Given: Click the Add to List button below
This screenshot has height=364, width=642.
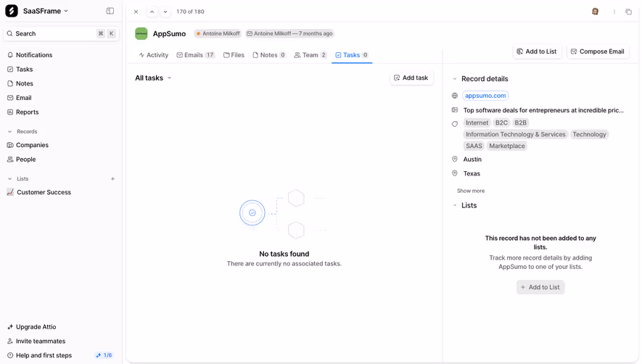Looking at the screenshot, I should pos(540,287).
